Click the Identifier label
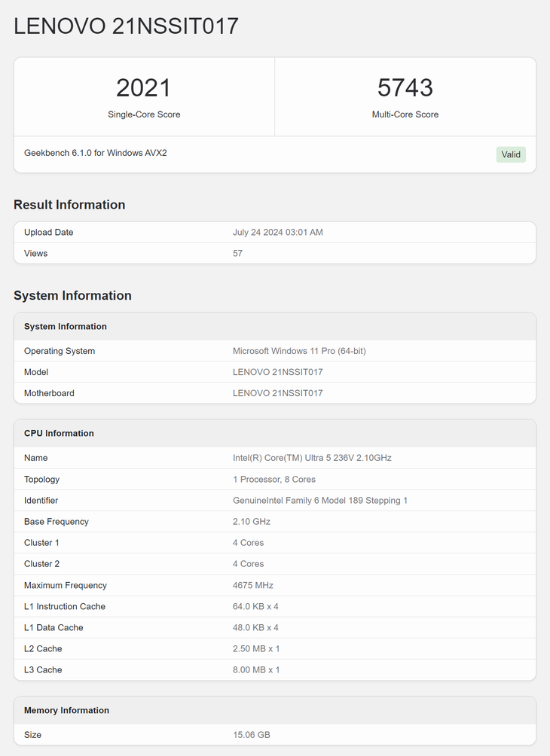550x756 pixels. click(41, 501)
